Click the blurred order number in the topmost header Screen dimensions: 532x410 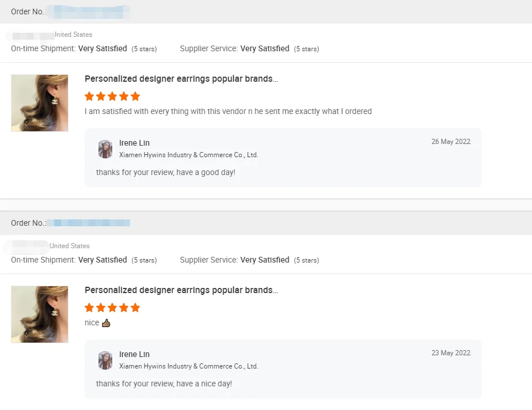(88, 11)
